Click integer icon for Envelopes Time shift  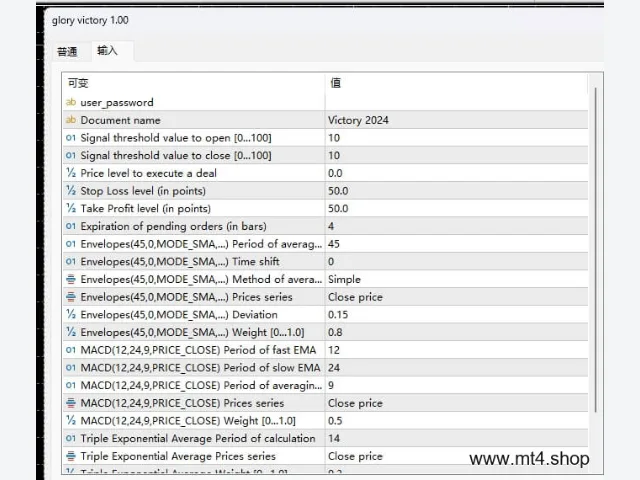click(71, 262)
